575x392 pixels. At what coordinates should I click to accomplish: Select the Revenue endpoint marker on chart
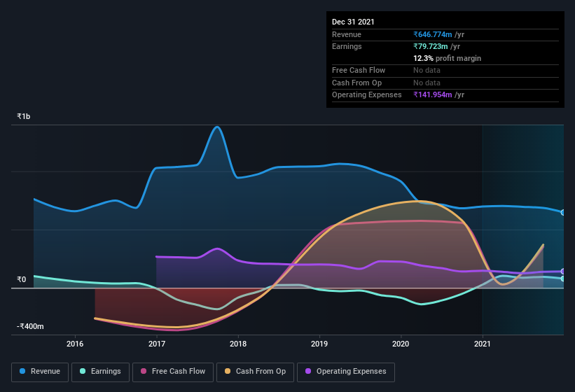click(562, 213)
